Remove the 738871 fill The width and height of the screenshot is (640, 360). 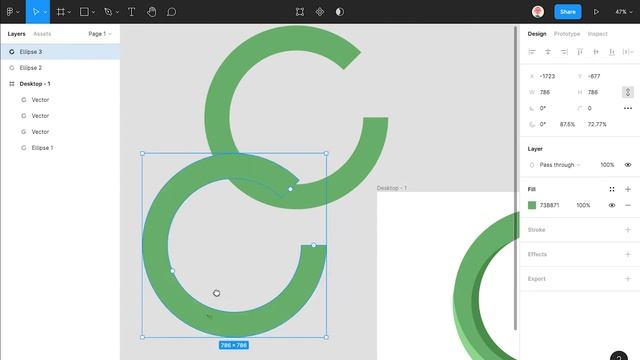click(x=628, y=205)
